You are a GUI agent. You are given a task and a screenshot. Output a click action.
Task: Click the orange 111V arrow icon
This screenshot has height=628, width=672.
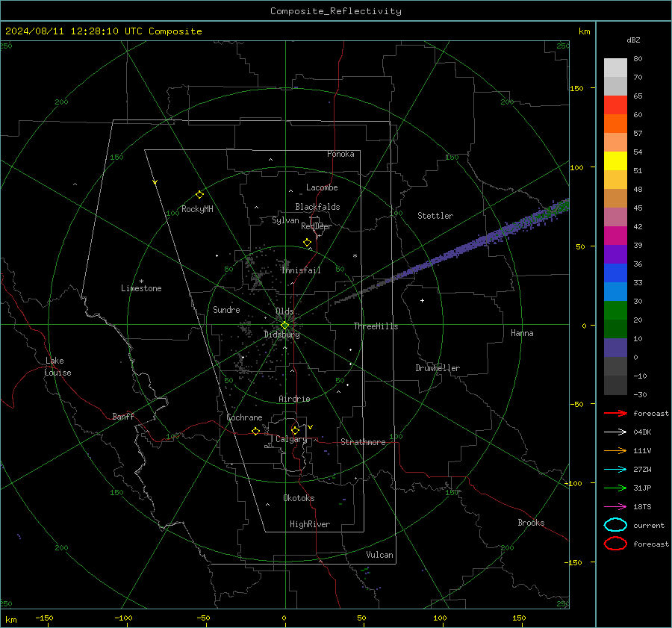tap(615, 450)
